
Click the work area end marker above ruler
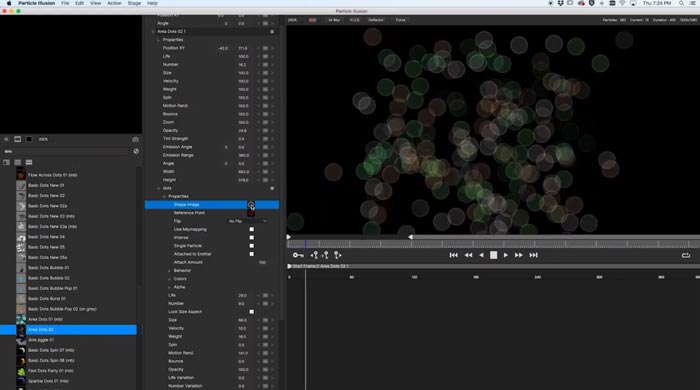point(410,237)
